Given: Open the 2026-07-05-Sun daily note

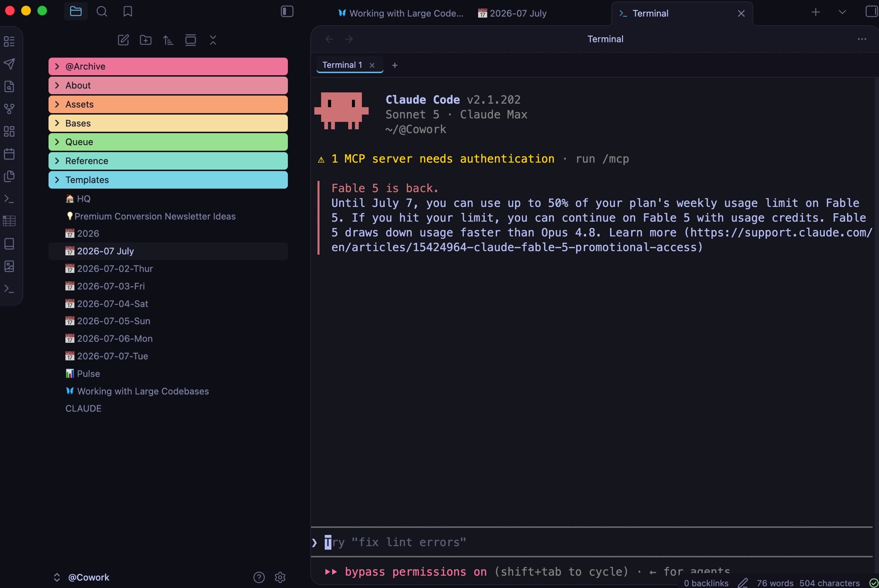Looking at the screenshot, I should tap(168, 321).
